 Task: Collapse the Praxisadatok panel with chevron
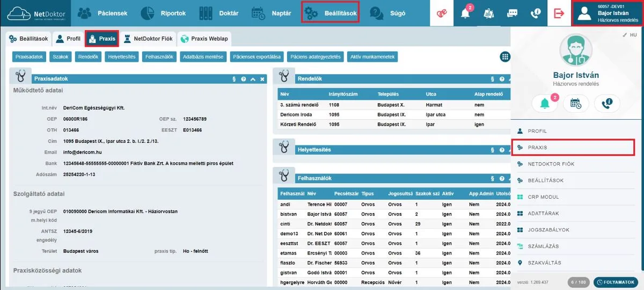253,79
